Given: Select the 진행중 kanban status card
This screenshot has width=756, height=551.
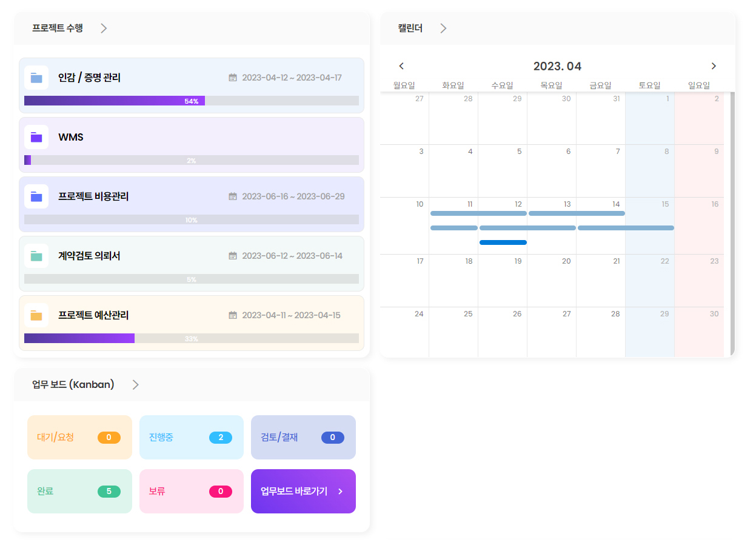Looking at the screenshot, I should coord(191,437).
